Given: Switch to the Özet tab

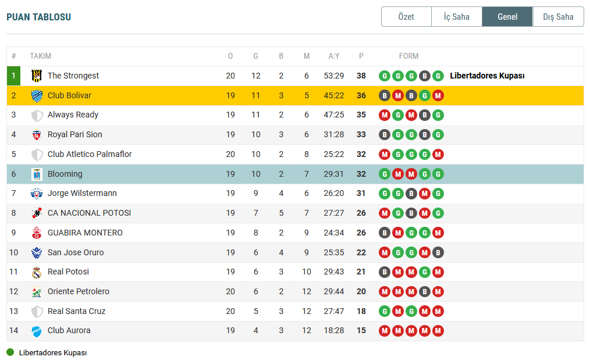Looking at the screenshot, I should click(x=406, y=17).
